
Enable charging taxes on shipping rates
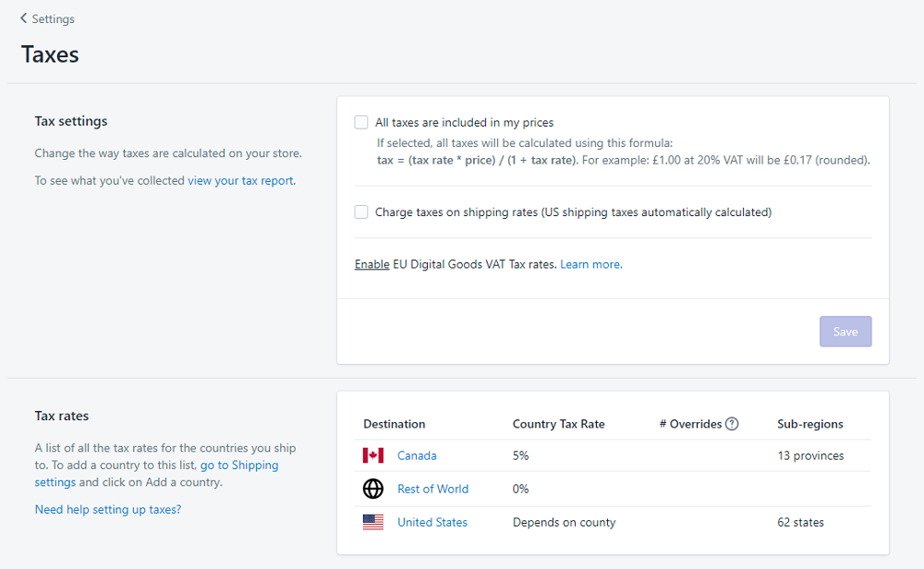pyautogui.click(x=360, y=212)
